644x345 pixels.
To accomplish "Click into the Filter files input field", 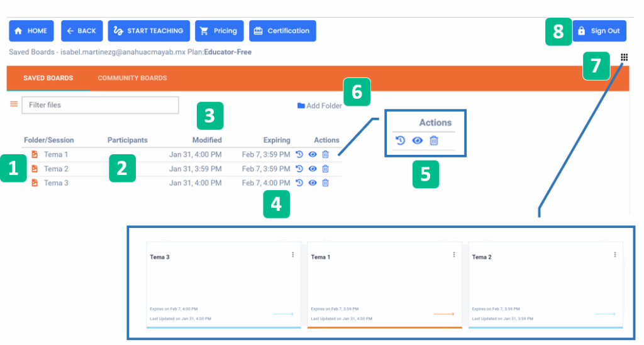I will point(101,105).
